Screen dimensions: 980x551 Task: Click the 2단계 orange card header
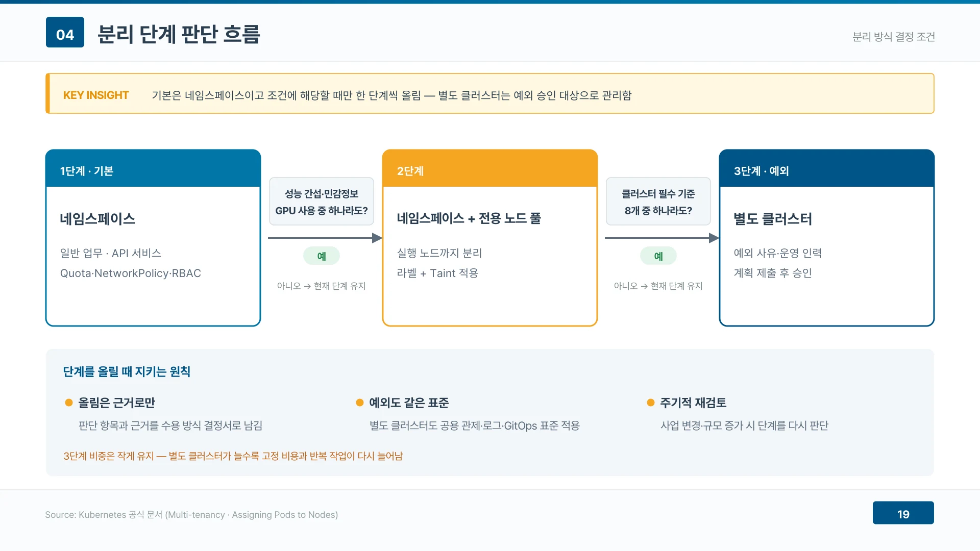pyautogui.click(x=490, y=168)
